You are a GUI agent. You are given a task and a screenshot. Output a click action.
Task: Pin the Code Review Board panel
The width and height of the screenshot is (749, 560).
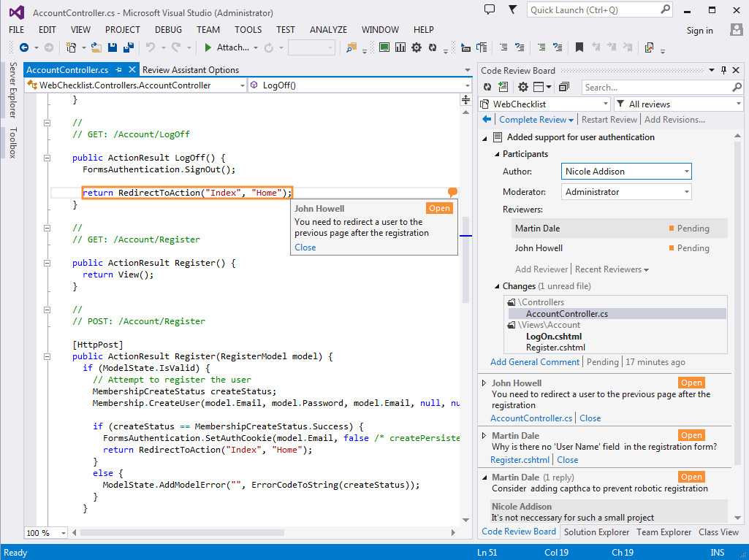(723, 70)
